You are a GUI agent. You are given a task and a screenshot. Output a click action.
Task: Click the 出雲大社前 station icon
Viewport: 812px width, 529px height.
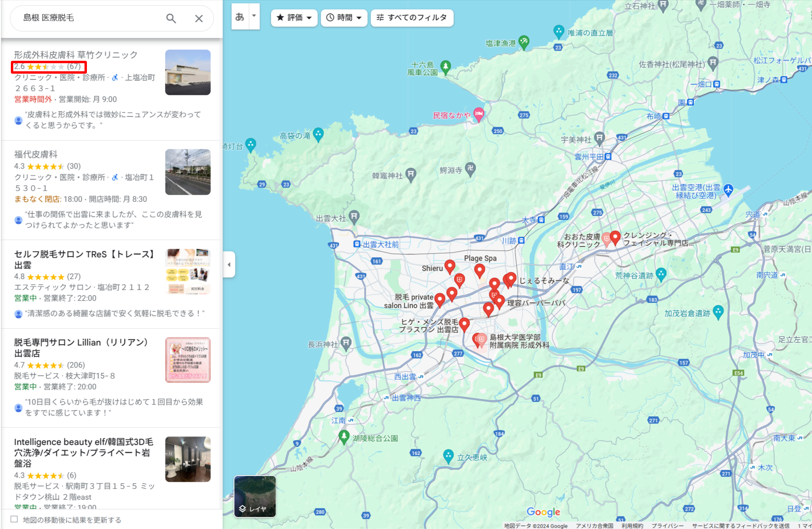tap(357, 244)
